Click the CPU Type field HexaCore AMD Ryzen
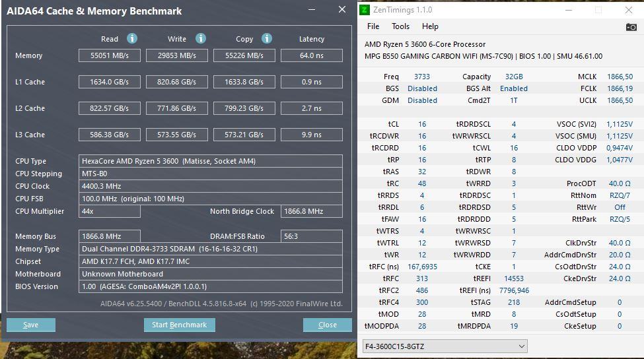Image resolution: width=644 pixels, height=359 pixels. [211, 161]
